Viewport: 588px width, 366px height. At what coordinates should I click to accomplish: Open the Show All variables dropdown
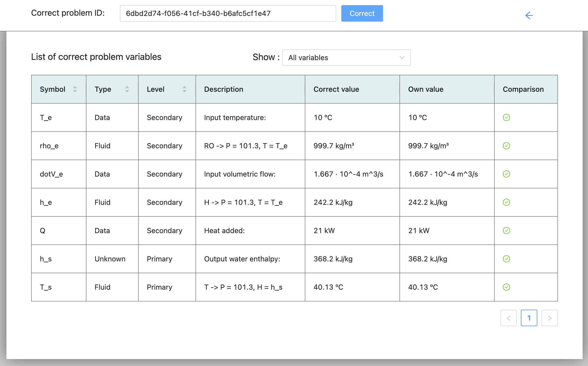[x=346, y=58]
